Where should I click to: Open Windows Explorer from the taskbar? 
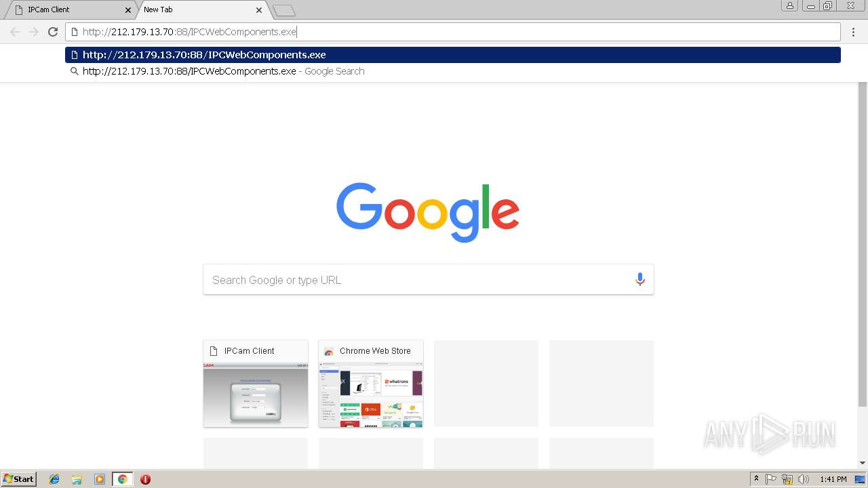pyautogui.click(x=77, y=479)
